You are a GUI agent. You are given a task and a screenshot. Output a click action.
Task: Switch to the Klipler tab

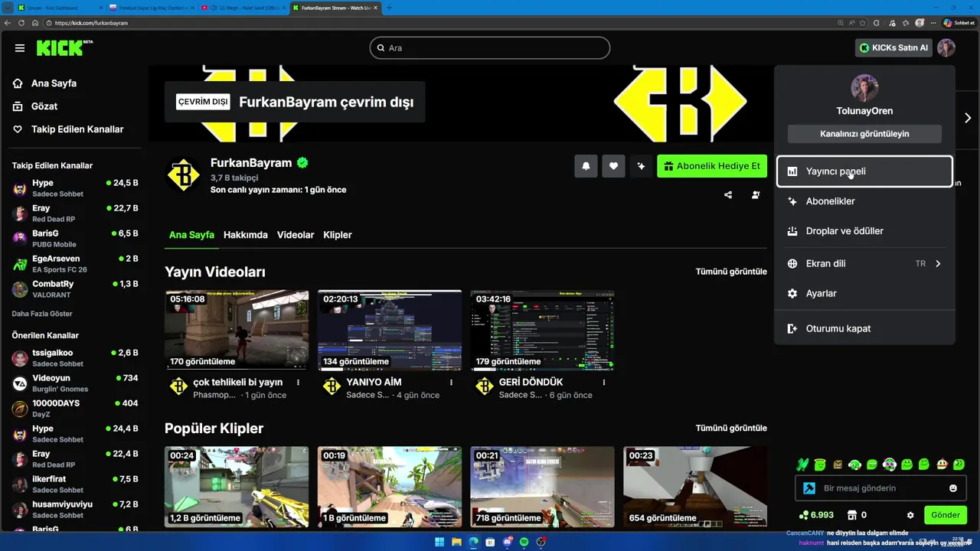pyautogui.click(x=338, y=235)
